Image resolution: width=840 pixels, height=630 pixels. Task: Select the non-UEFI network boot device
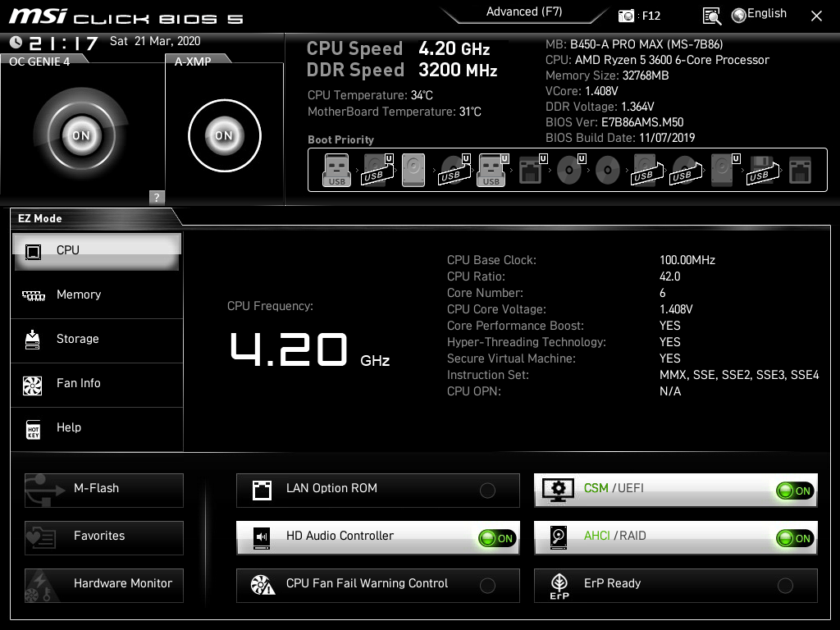pos(800,171)
